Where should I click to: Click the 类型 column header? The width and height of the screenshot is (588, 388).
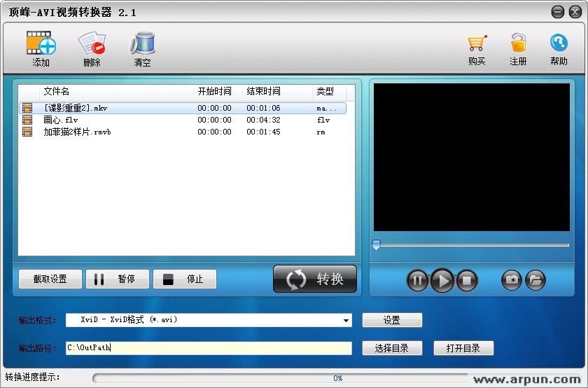click(325, 92)
